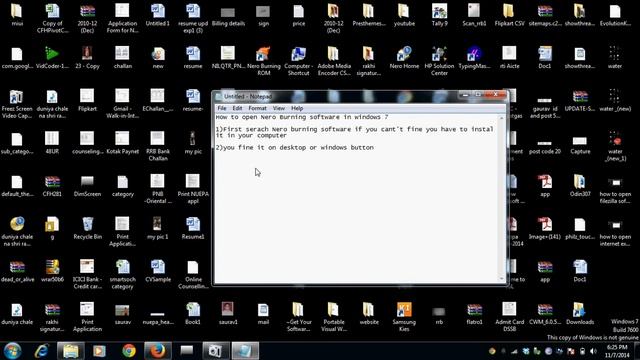
Task: Launch Google Chrome from taskbar
Action: click(x=129, y=351)
